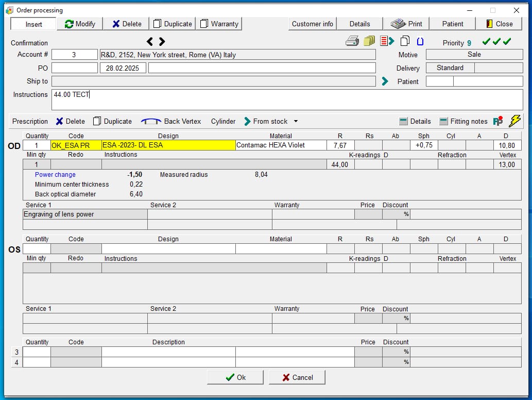
Task: Click the green checkmarks beside Priority
Action: [496, 42]
